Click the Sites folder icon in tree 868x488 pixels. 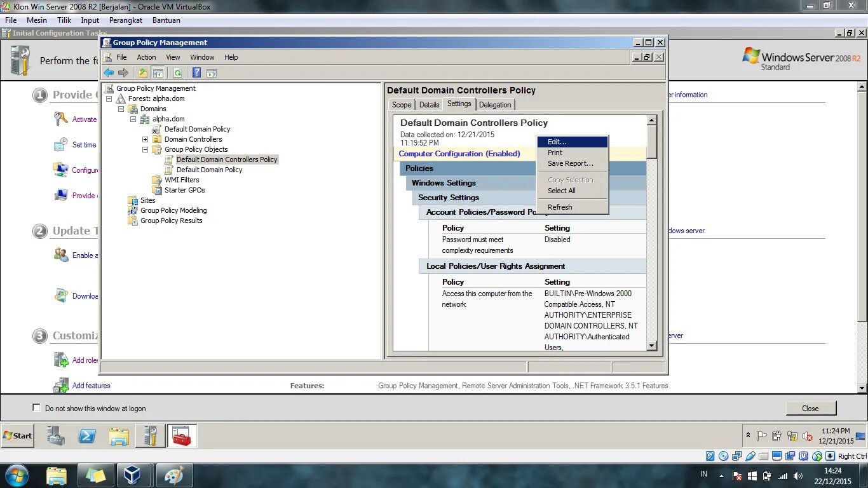[x=133, y=200]
